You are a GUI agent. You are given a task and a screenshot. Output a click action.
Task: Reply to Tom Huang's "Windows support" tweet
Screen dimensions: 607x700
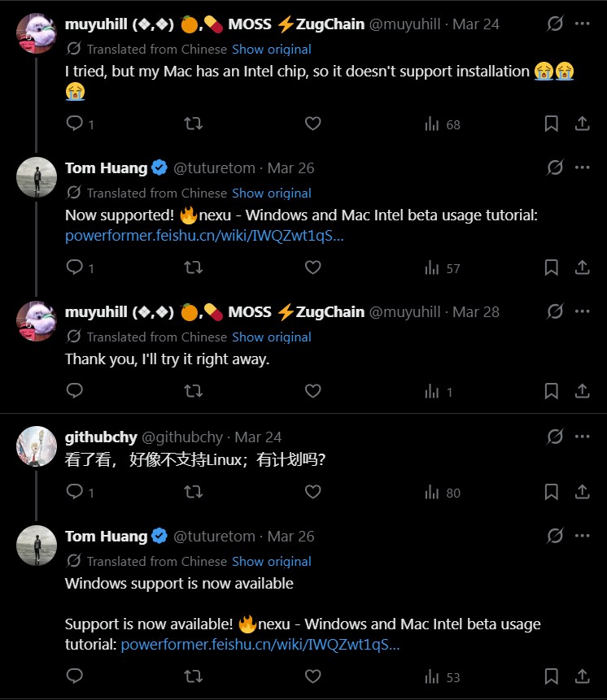click(x=75, y=676)
